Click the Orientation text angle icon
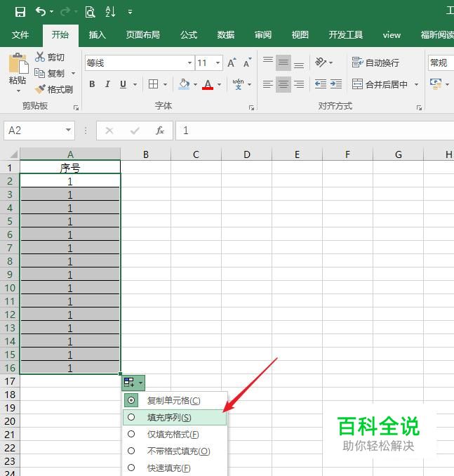 321,62
